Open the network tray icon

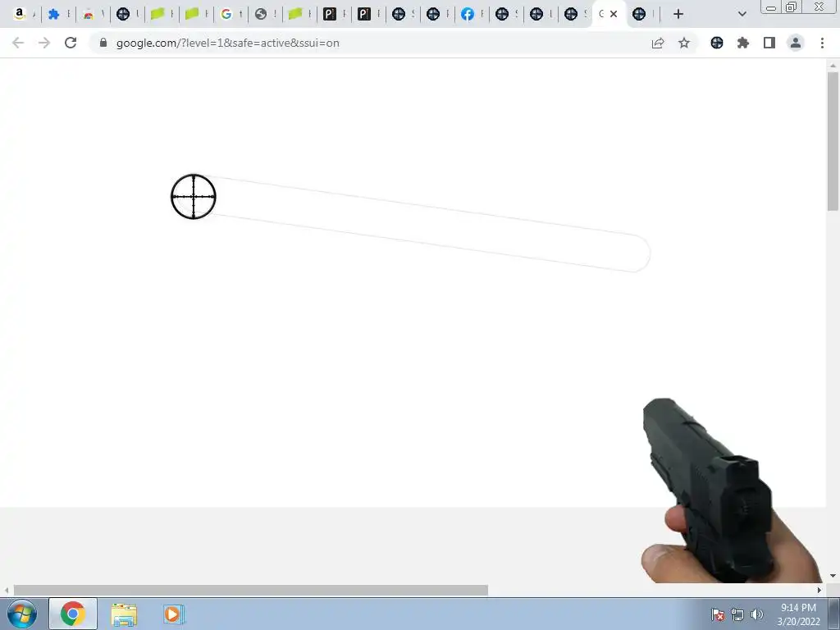[x=737, y=614]
